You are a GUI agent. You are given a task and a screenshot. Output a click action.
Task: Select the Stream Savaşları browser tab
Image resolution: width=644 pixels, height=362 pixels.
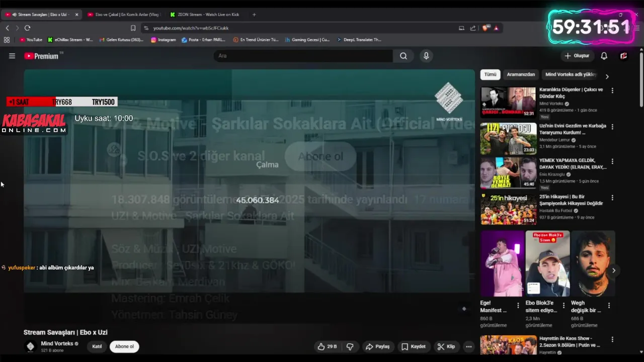[x=41, y=15]
